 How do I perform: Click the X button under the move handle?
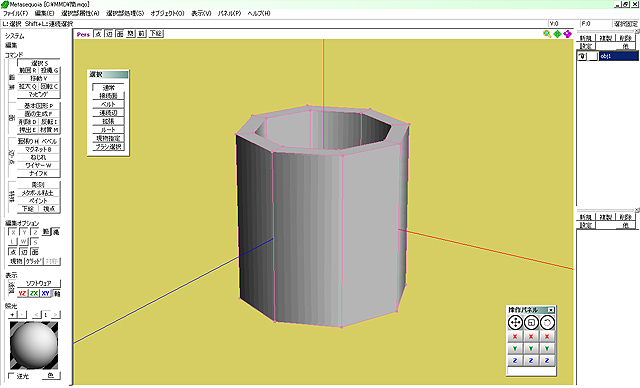515,337
